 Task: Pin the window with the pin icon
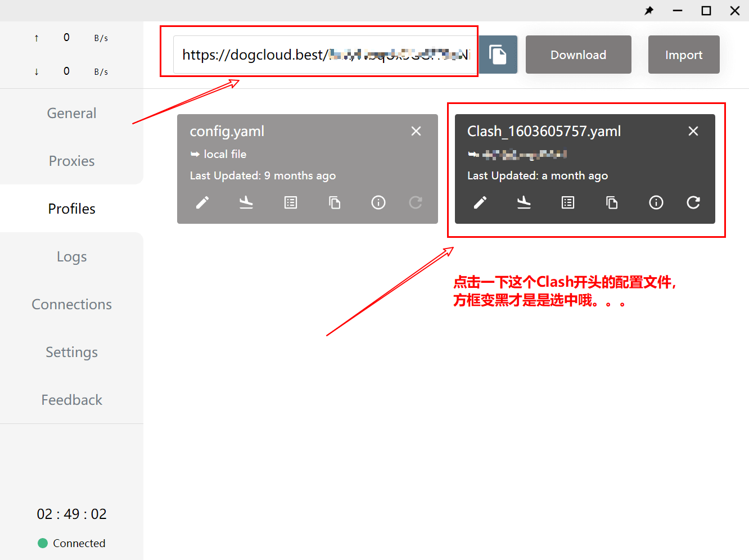click(649, 11)
